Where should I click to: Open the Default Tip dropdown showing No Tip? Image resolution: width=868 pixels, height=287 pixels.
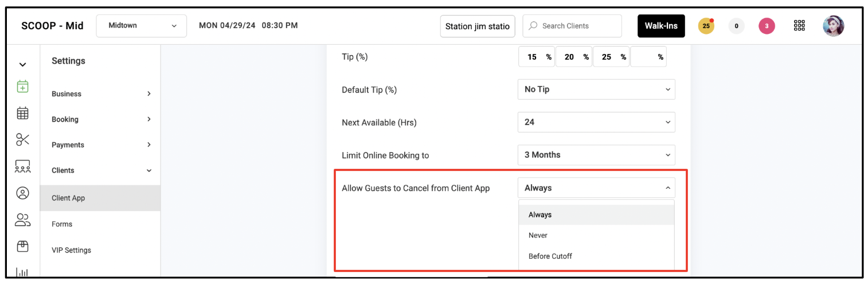coord(596,90)
